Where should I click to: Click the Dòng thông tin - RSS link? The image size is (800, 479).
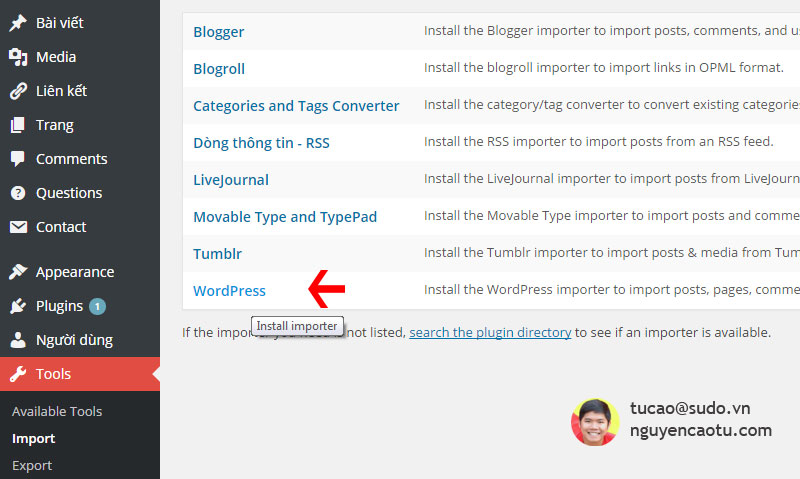(x=261, y=143)
